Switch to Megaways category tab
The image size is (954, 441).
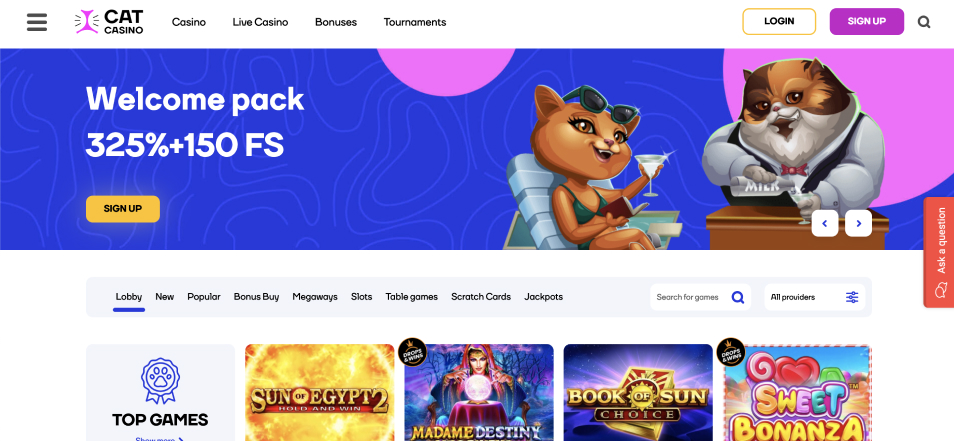coord(315,297)
